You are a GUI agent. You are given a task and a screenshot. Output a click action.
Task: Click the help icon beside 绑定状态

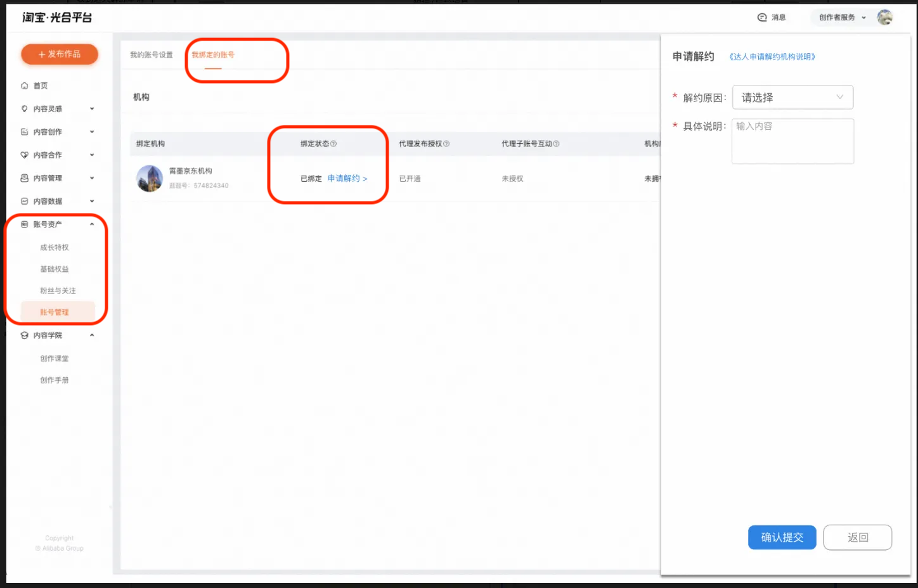pos(333,144)
